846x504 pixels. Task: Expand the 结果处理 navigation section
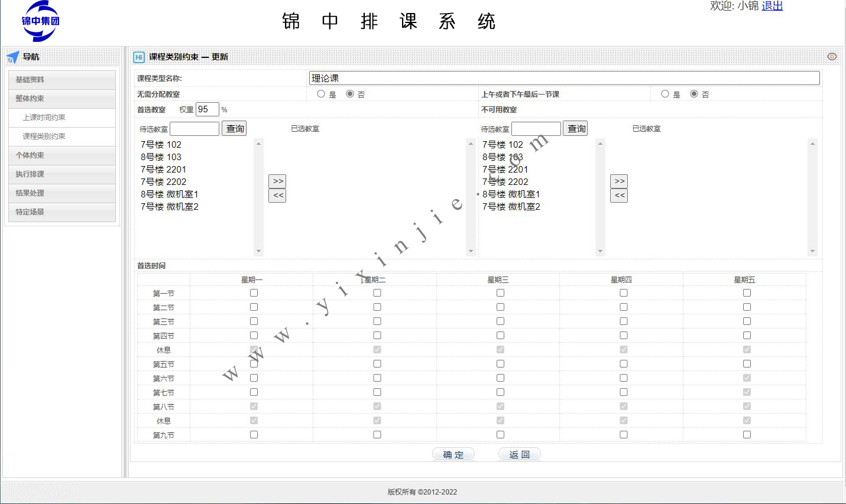point(62,193)
